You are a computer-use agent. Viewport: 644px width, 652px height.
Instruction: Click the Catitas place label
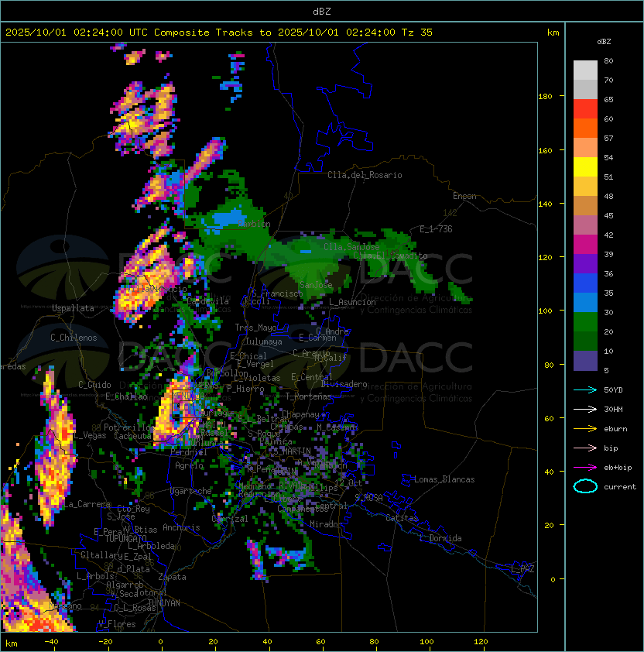[402, 519]
